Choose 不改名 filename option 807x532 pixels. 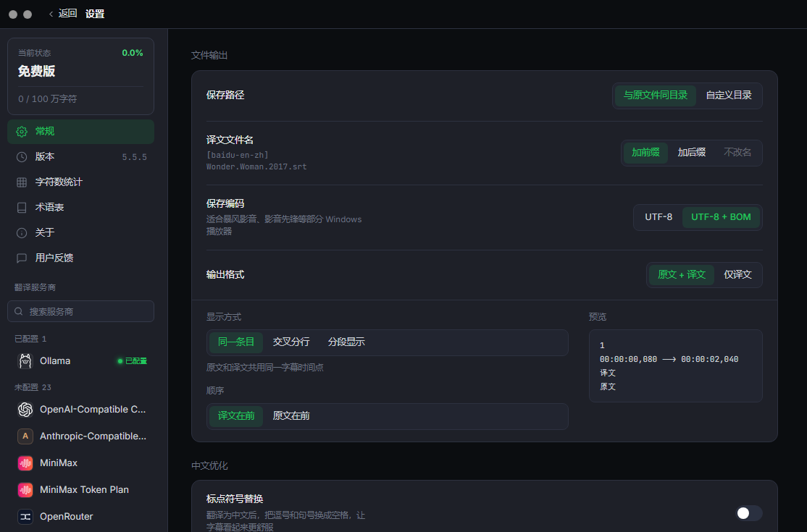point(737,152)
